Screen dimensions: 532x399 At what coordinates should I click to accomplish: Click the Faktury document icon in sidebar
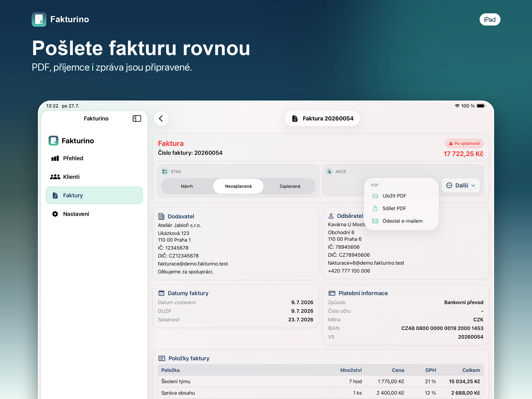(55, 195)
